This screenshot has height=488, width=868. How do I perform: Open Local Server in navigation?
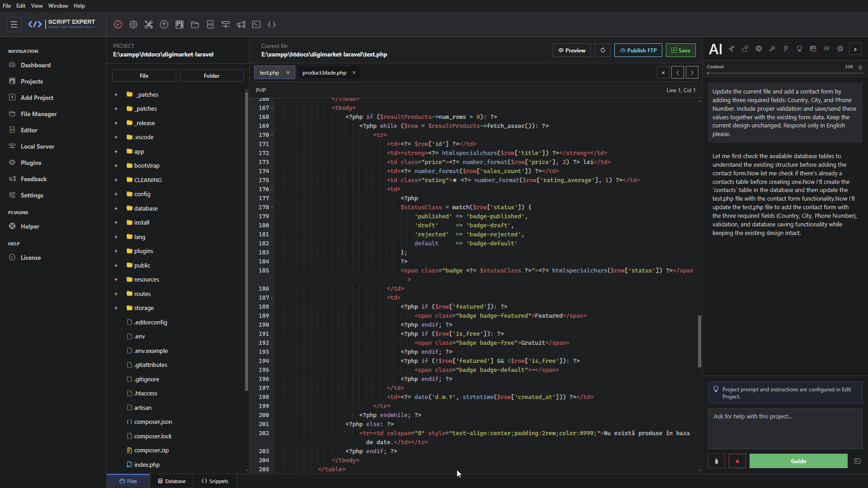point(38,146)
